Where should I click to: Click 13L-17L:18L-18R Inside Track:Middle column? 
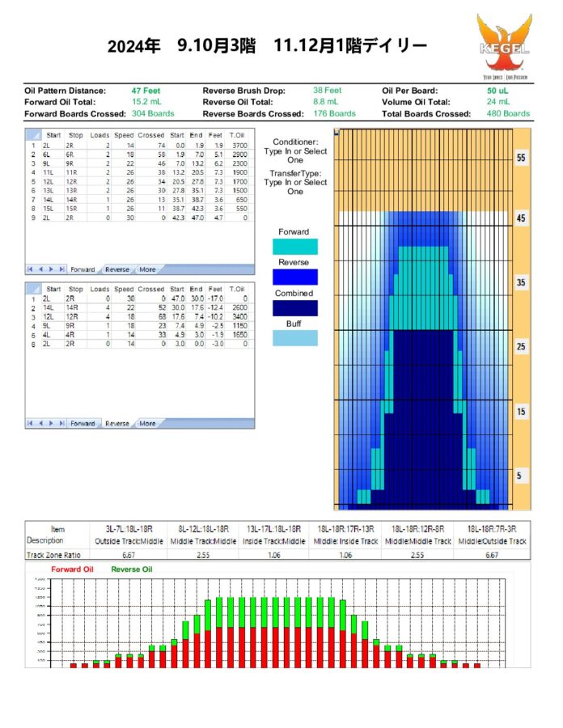pos(274,535)
